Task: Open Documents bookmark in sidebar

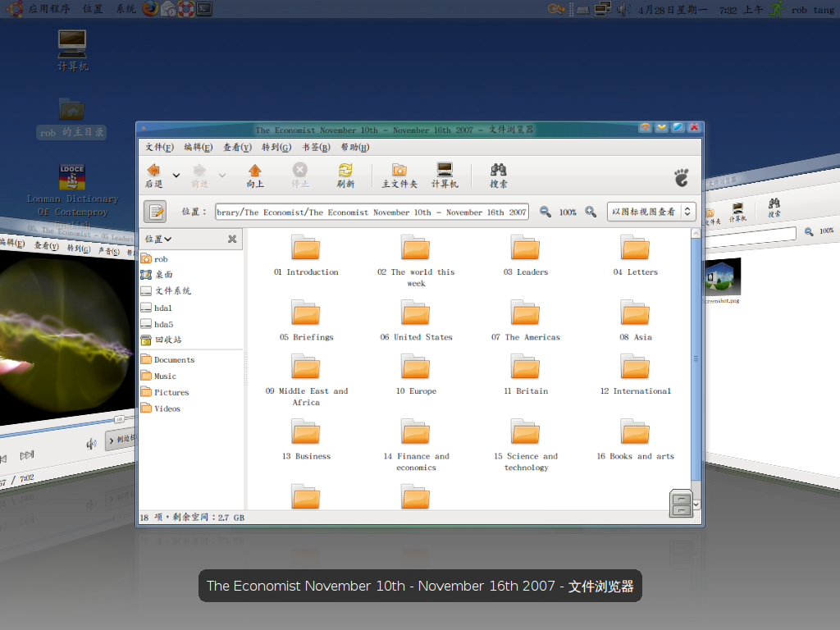Action: (x=167, y=359)
